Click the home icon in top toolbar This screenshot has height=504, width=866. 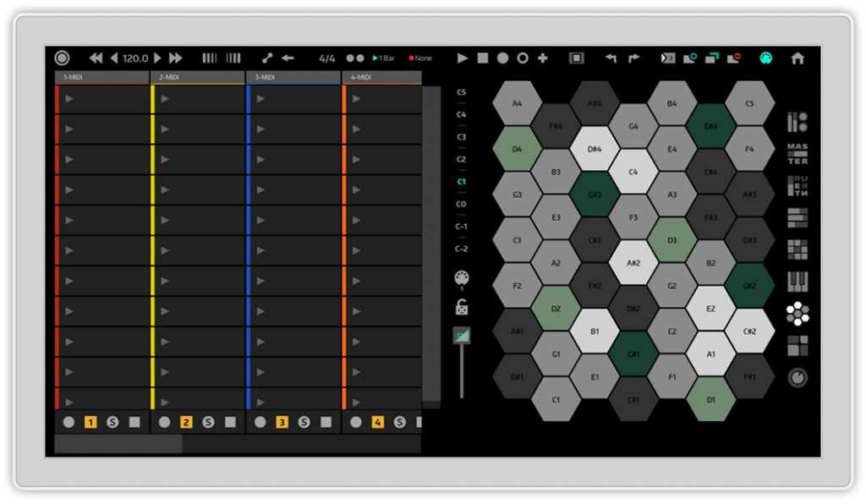tap(797, 58)
